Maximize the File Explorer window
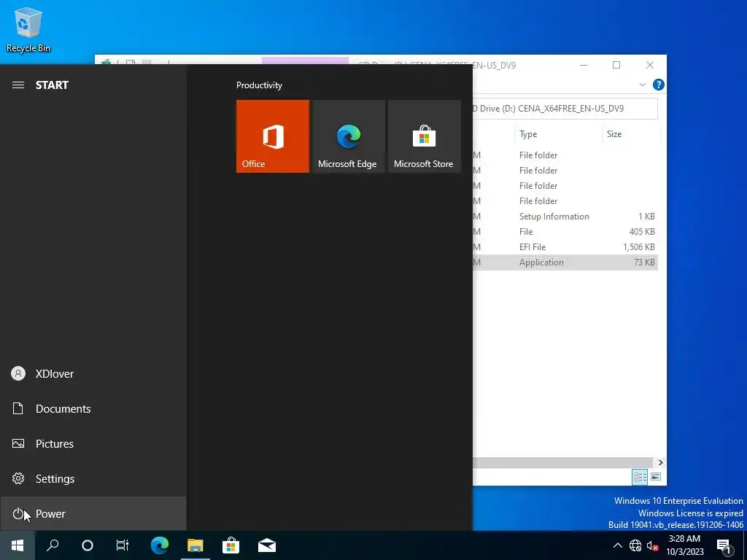Viewport: 747px width, 560px height. (x=616, y=65)
